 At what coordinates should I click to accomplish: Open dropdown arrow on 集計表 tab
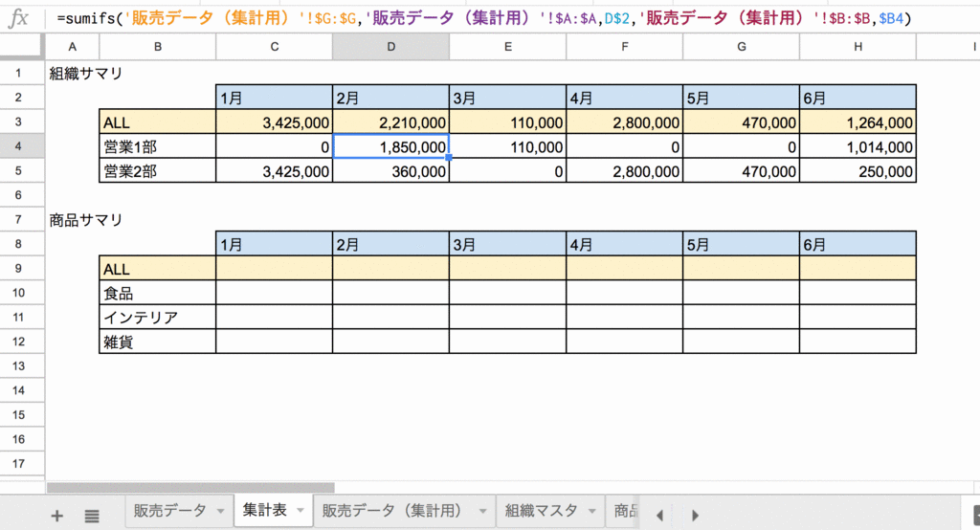click(x=300, y=511)
